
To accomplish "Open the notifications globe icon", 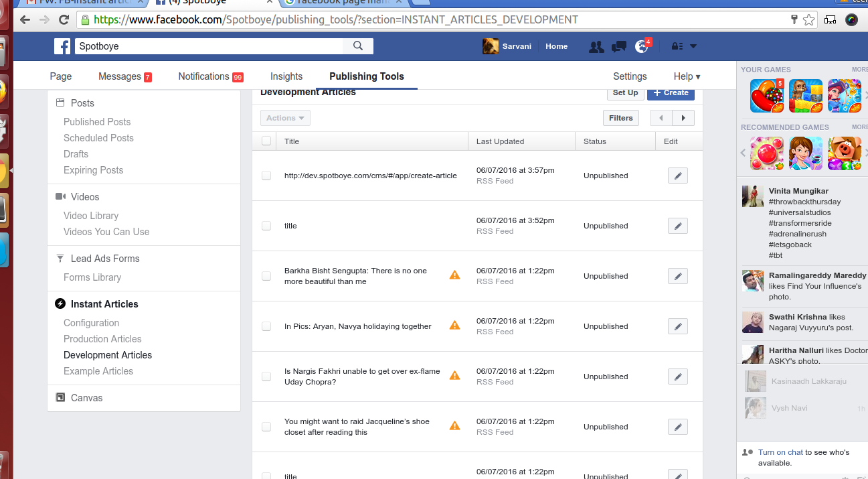I will coord(641,46).
